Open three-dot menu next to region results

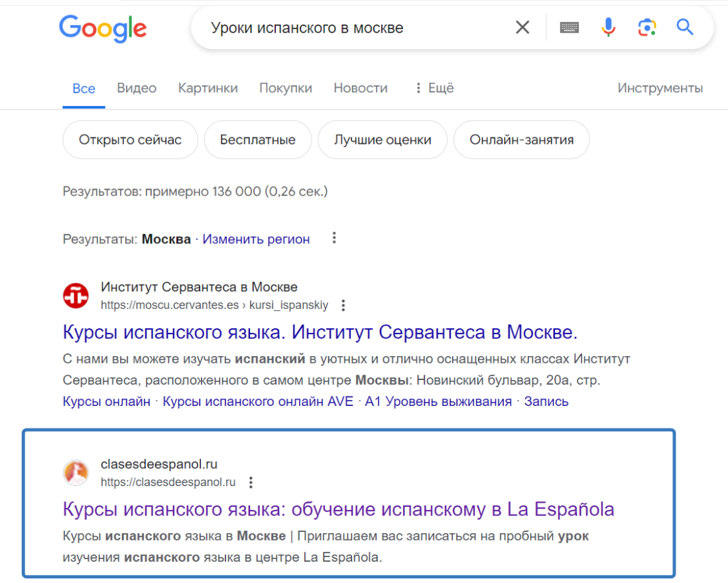334,237
